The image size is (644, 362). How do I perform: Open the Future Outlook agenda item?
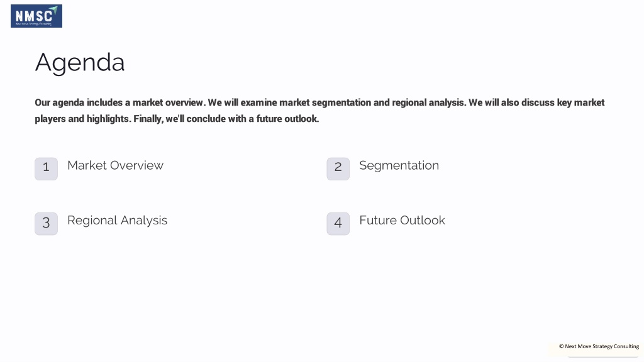tap(402, 220)
